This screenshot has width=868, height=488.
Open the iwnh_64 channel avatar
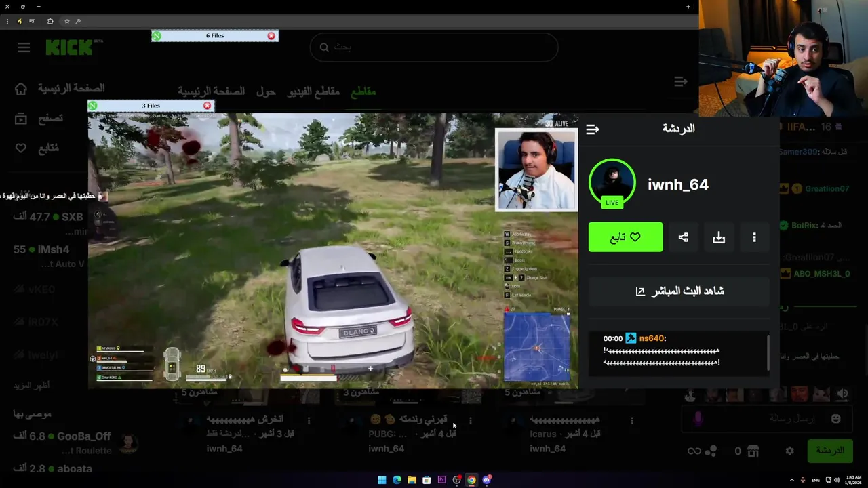coord(612,182)
